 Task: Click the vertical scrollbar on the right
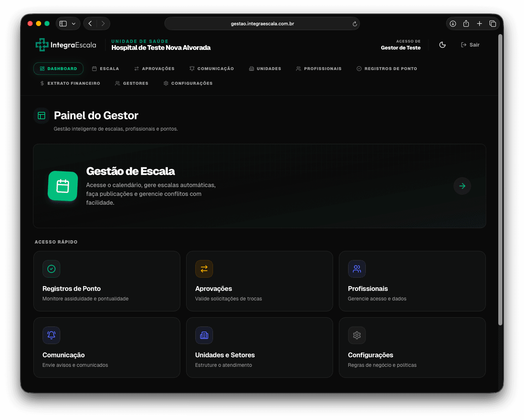(500, 180)
